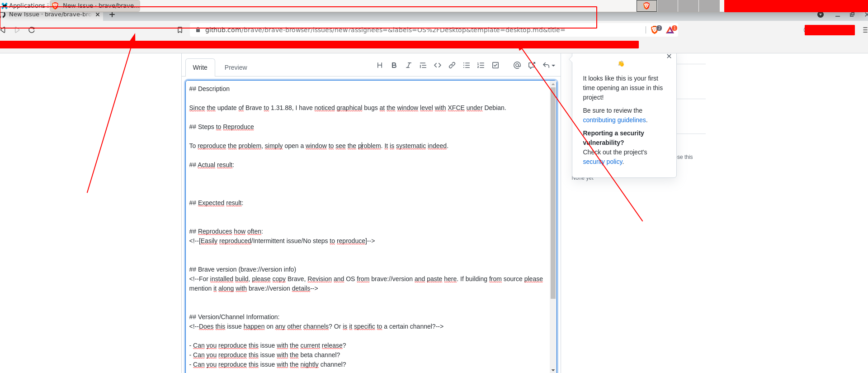Switch to the Preview tab

pyautogui.click(x=236, y=67)
